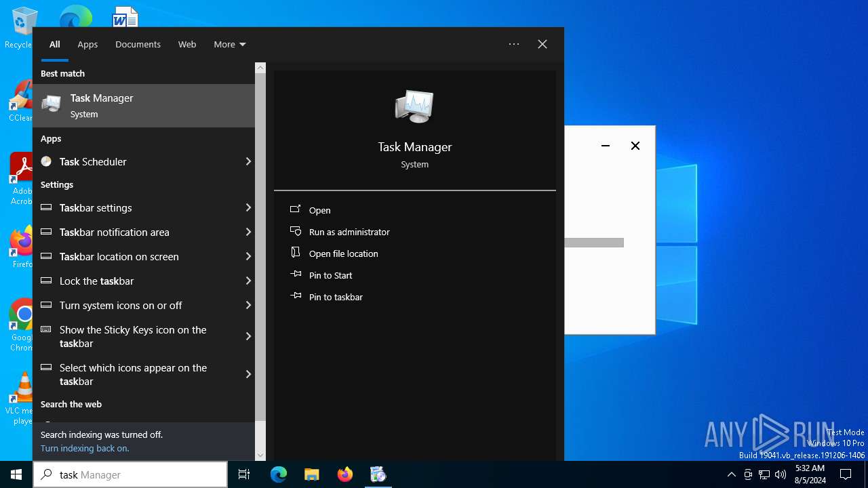Viewport: 868px width, 488px height.
Task: Open Turn system icons on or off
Action: coord(137,305)
